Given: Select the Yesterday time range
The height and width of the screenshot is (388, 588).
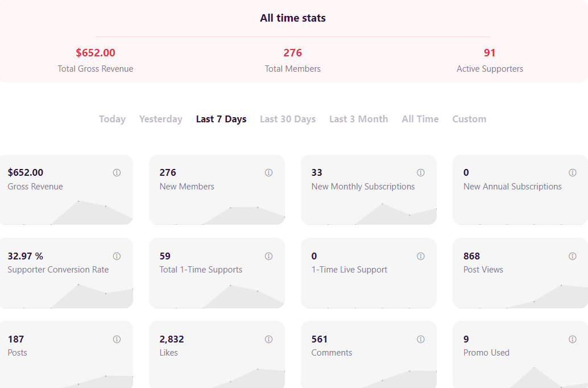Looking at the screenshot, I should point(161,119).
